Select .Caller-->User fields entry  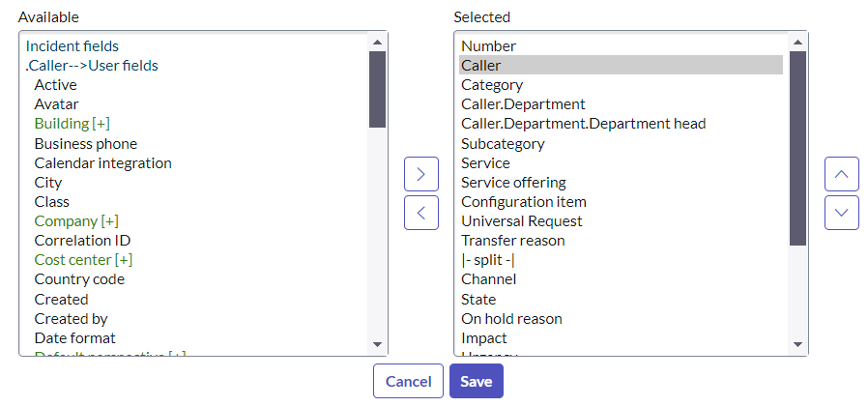92,66
